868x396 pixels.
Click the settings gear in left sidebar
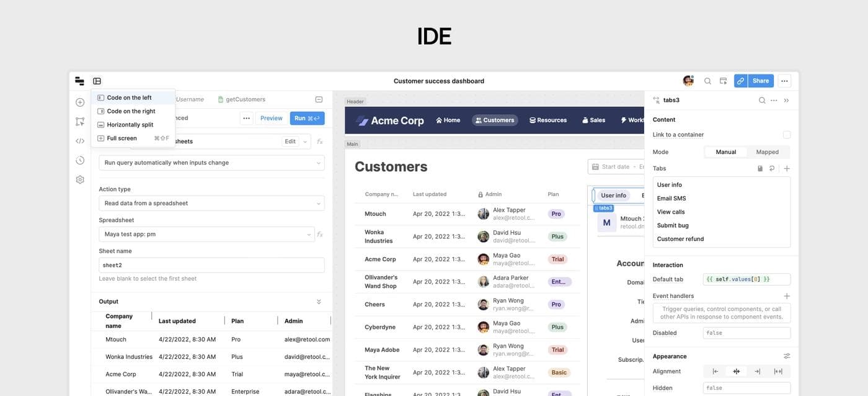pyautogui.click(x=80, y=180)
